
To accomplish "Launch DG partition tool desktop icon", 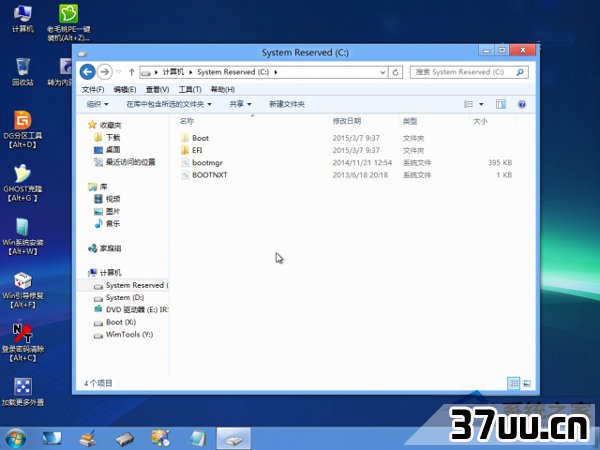I will (23, 129).
